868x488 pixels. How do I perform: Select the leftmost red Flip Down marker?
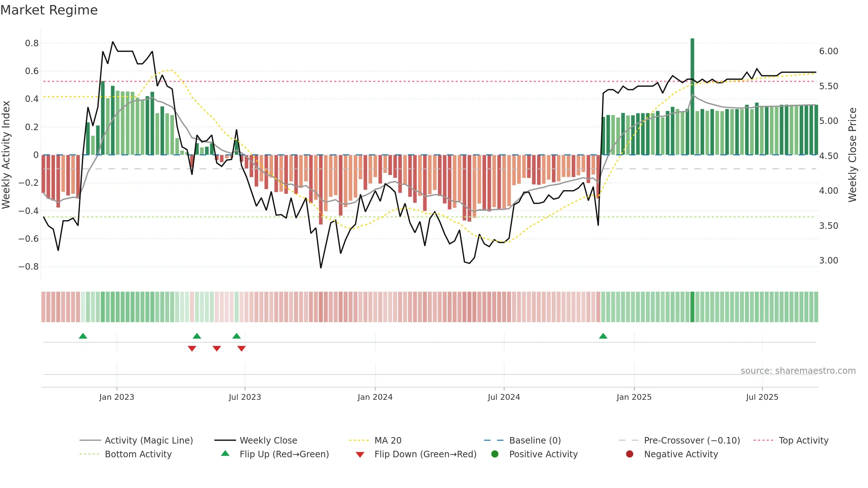tap(192, 348)
